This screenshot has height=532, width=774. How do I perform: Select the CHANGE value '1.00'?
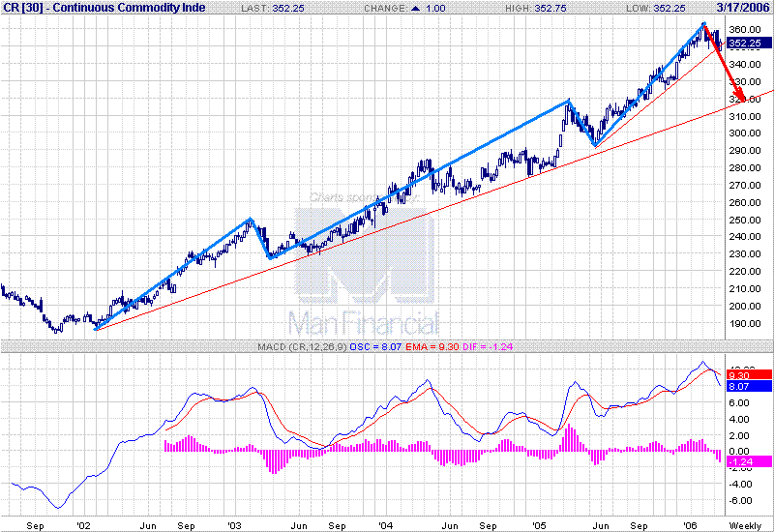(x=435, y=9)
